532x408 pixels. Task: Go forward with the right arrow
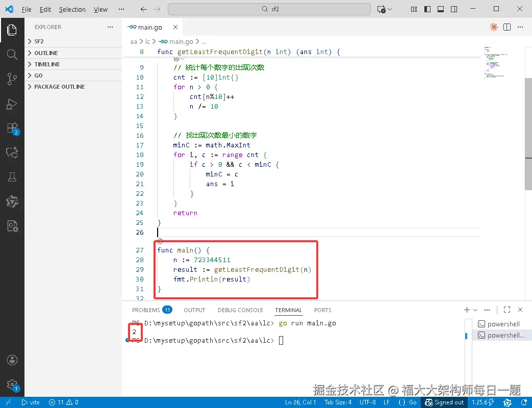(157, 9)
